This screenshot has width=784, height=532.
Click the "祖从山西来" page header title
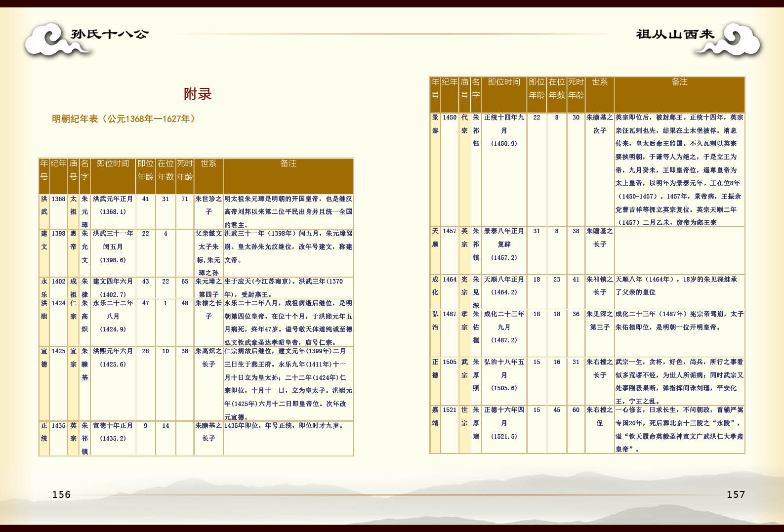tap(675, 34)
